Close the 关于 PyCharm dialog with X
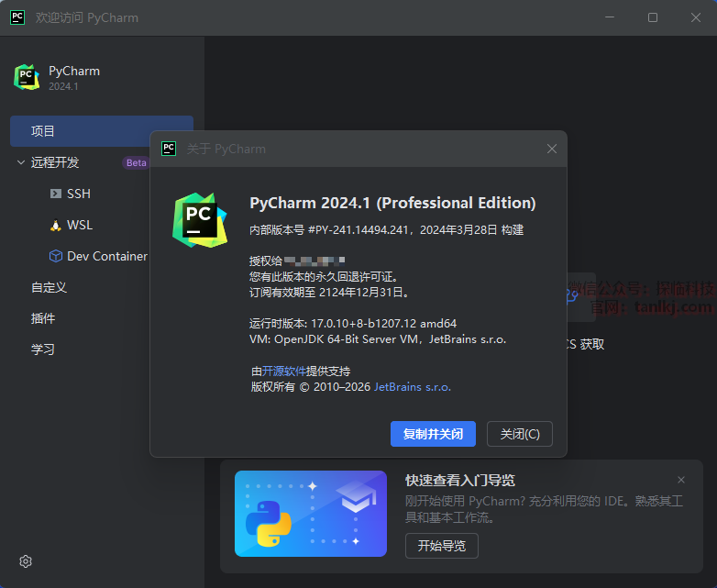The width and height of the screenshot is (717, 588). (552, 149)
